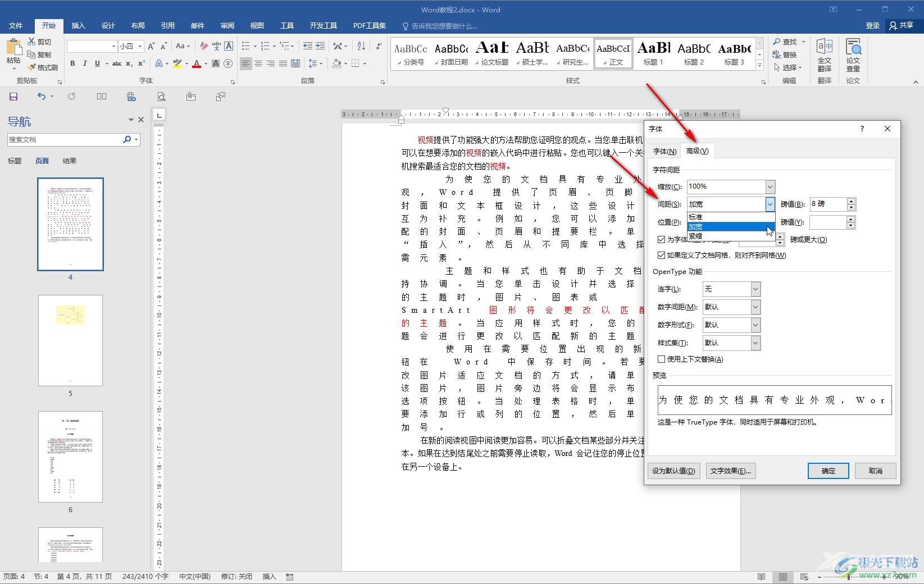The height and width of the screenshot is (584, 924).
Task: Click the Paste clipboard icon
Action: pos(13,47)
